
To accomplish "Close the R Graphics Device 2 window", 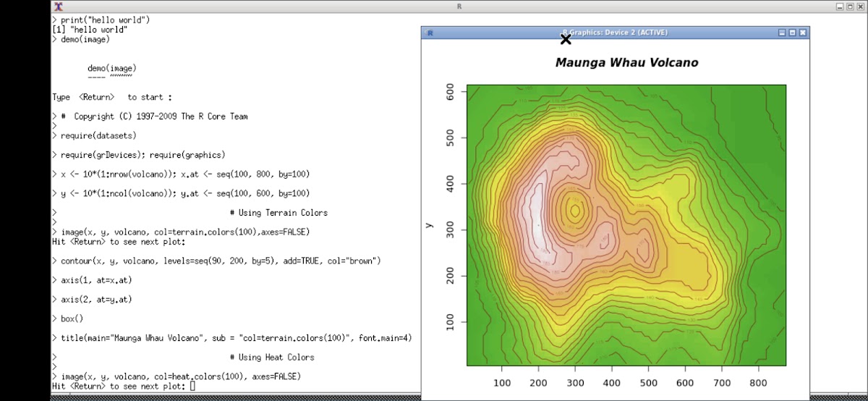I will [x=802, y=33].
